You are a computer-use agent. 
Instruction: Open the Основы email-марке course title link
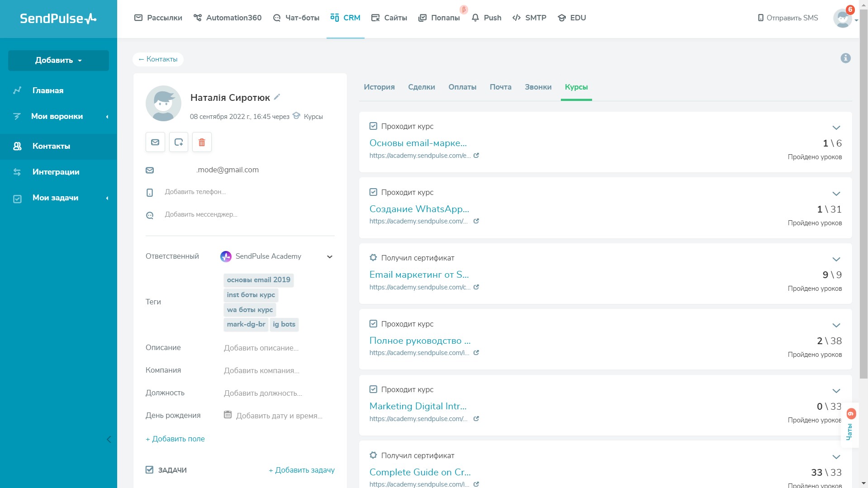click(x=418, y=143)
